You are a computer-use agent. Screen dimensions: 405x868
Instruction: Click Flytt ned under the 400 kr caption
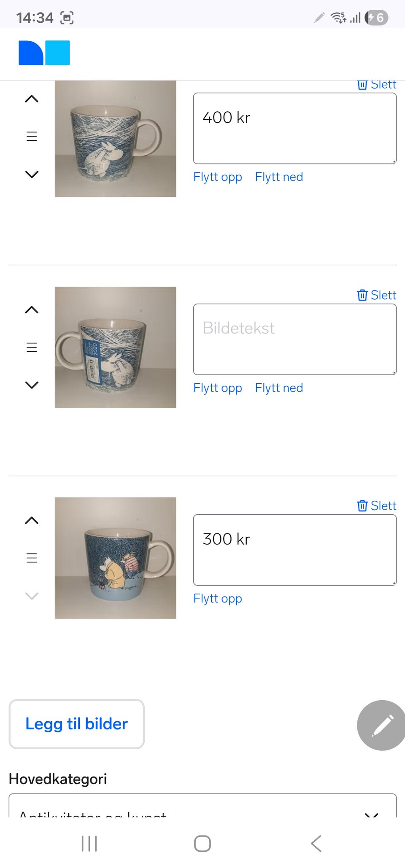[x=279, y=177]
